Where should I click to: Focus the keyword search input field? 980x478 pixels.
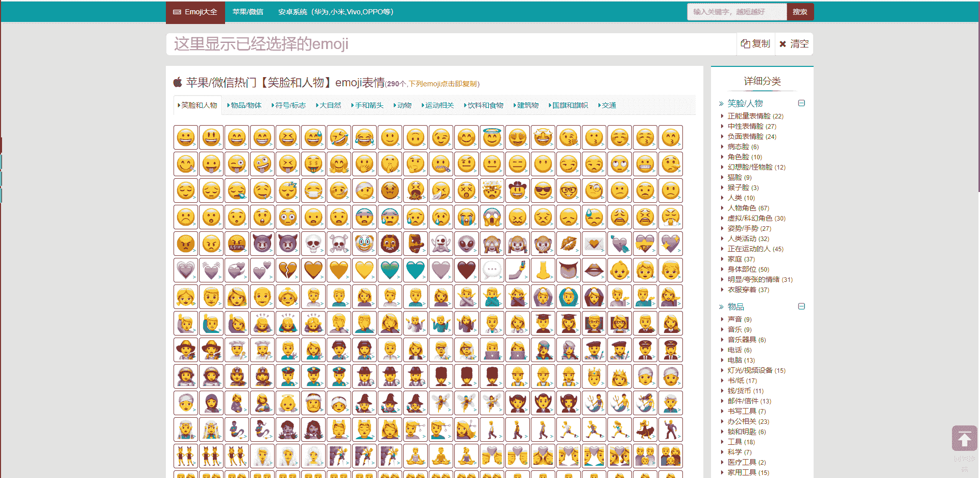(736, 12)
